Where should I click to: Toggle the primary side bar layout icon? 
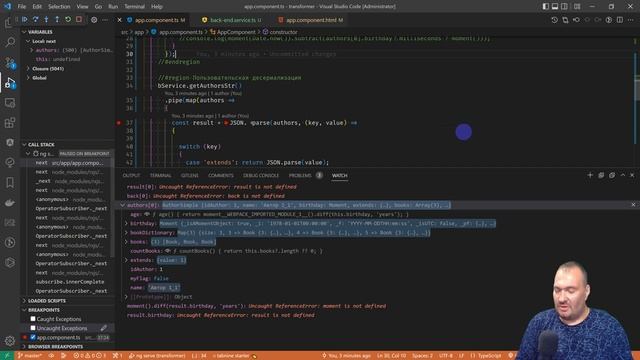tap(546, 7)
